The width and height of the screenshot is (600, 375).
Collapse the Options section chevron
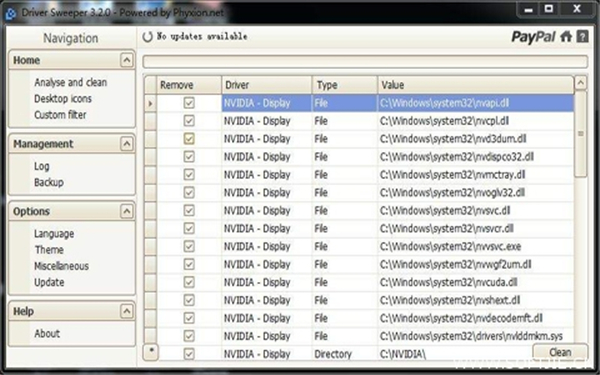pyautogui.click(x=127, y=211)
